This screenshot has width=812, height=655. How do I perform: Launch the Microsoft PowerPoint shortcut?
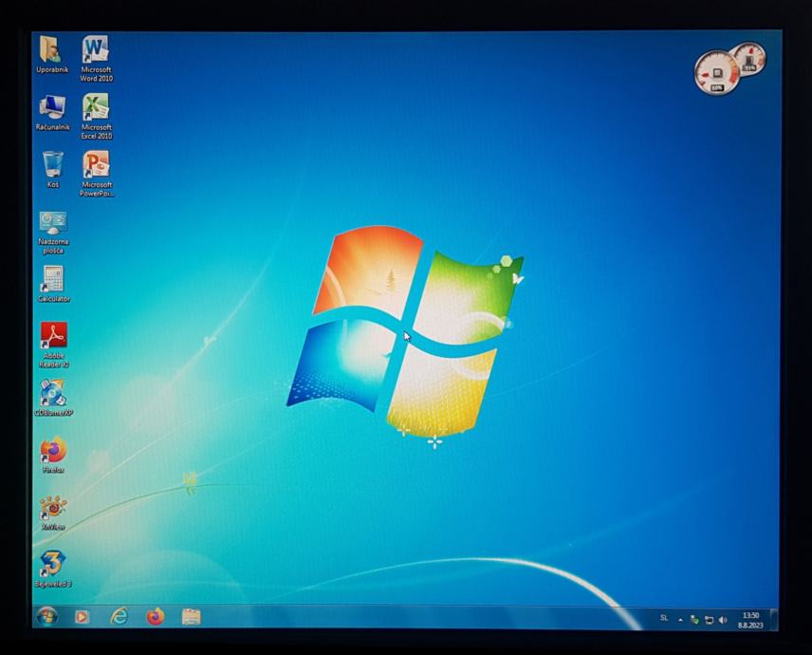coord(97,174)
